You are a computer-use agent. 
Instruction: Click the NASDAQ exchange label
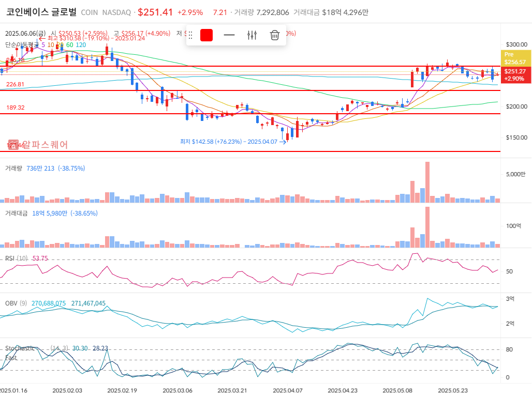pyautogui.click(x=116, y=12)
